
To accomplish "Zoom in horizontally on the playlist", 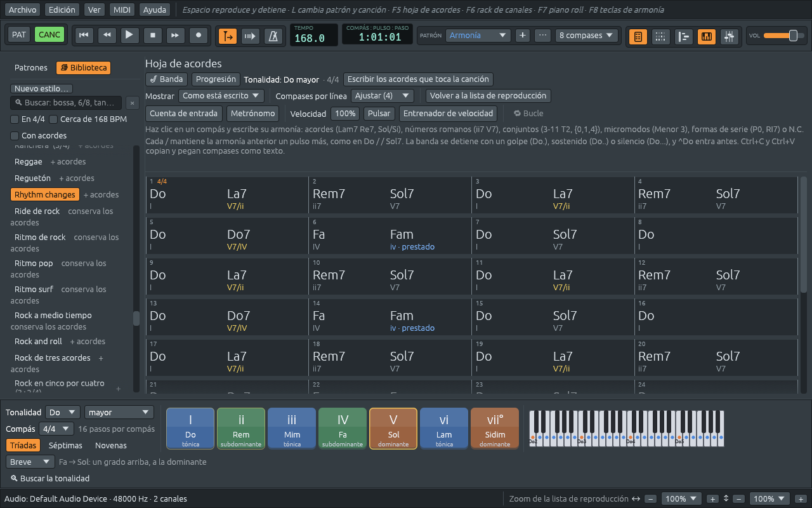I will pos(712,499).
